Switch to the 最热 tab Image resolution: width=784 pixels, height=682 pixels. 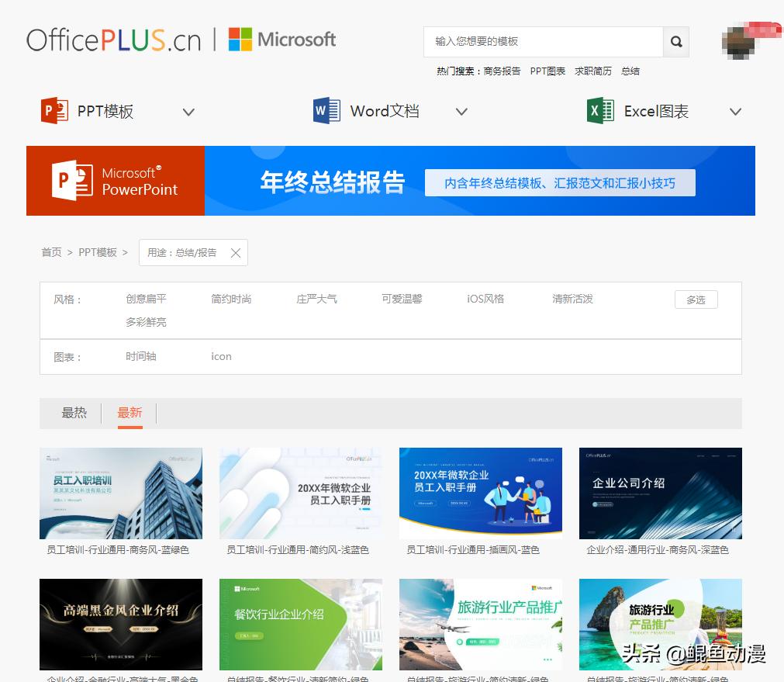74,413
